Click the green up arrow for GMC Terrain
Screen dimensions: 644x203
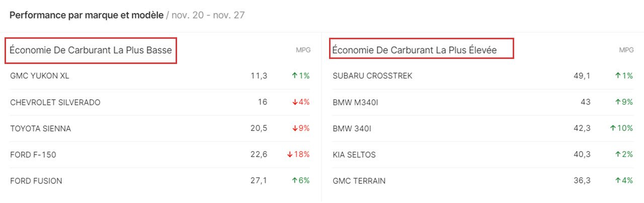click(x=618, y=181)
